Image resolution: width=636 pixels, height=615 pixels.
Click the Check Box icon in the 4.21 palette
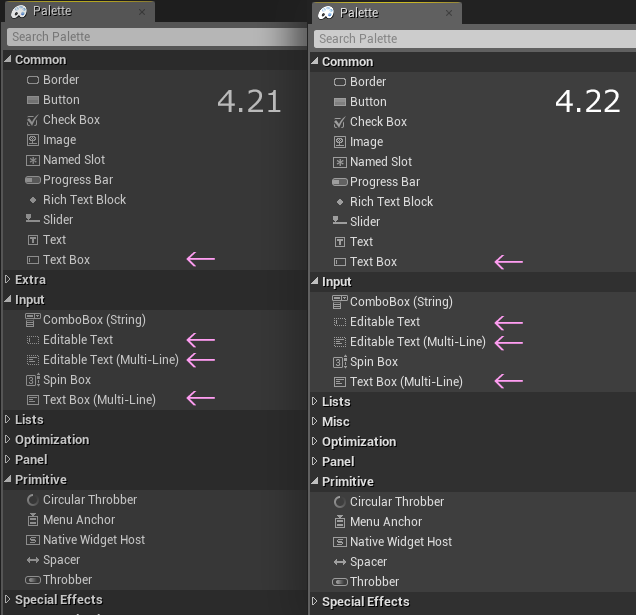[x=32, y=120]
